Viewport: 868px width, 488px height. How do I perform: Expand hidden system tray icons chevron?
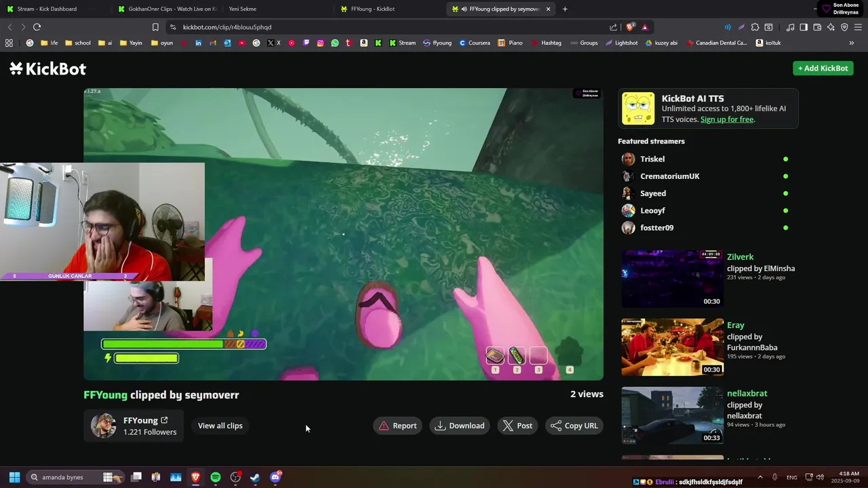[759, 477]
